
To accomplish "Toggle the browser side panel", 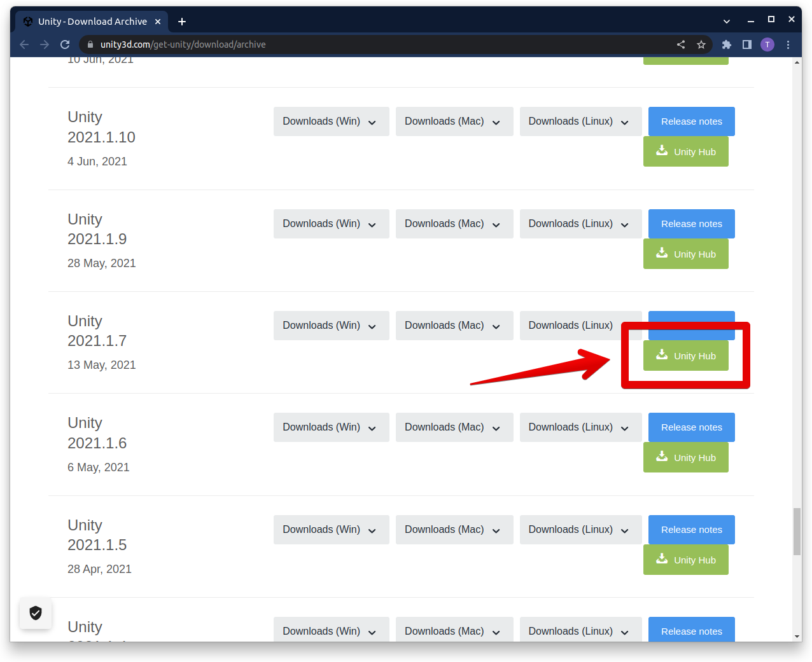I will click(747, 45).
